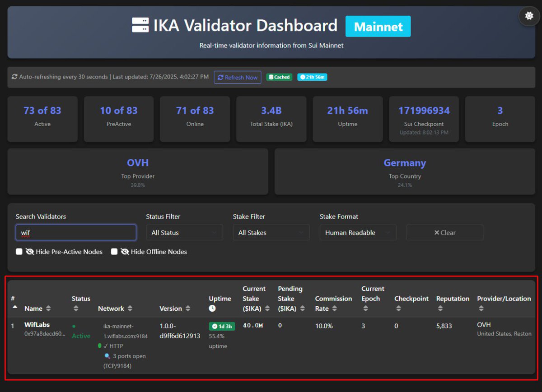Click the WifLabs validator name

[37, 325]
